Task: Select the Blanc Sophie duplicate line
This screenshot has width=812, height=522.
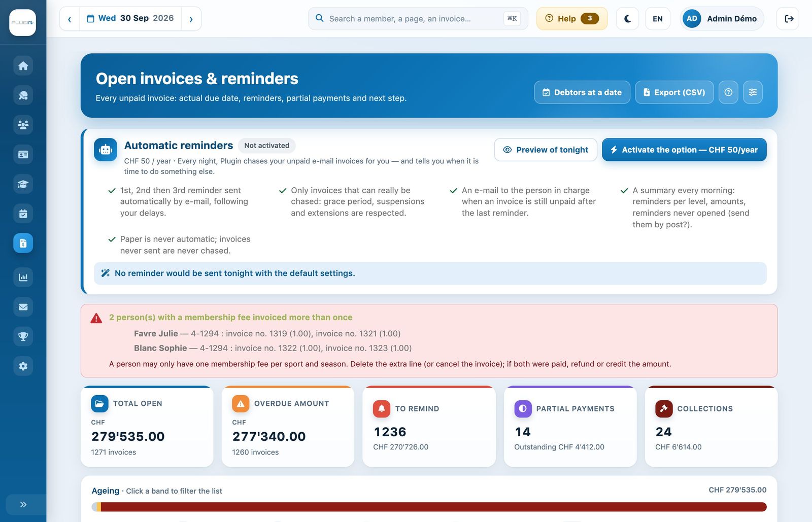Action: (x=273, y=348)
